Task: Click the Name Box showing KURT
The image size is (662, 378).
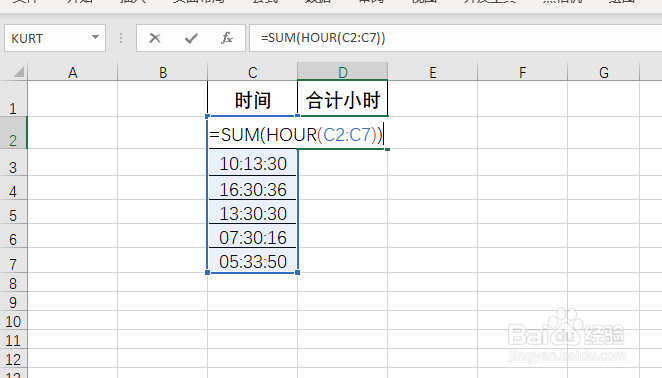Action: click(55, 38)
